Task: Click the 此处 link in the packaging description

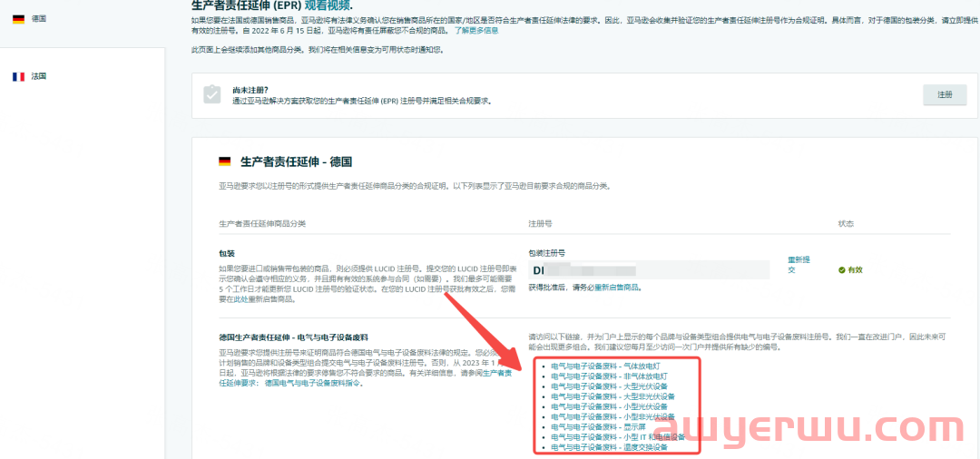Action: tap(240, 299)
